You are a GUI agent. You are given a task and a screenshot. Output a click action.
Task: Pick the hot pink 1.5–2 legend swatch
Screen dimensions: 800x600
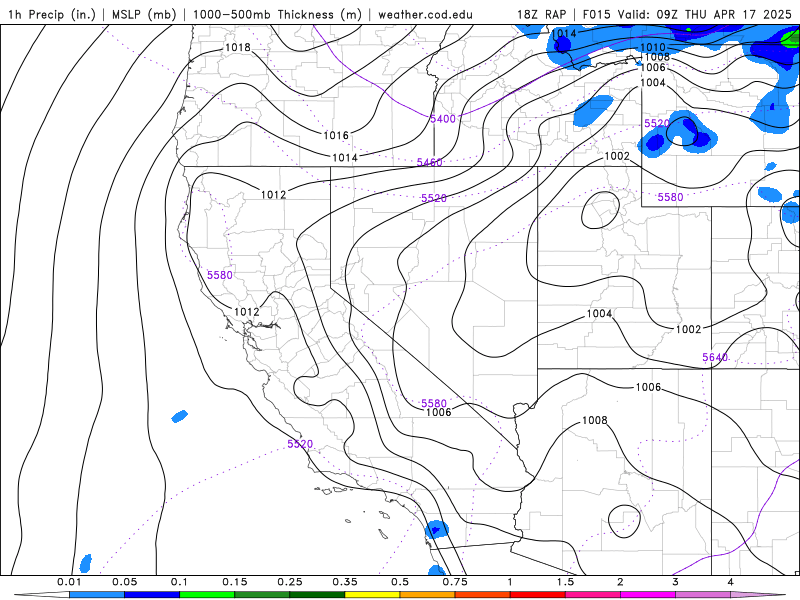pos(593,595)
